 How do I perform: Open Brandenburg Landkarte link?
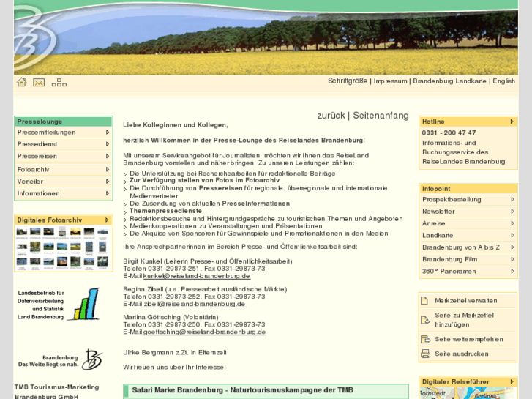pyautogui.click(x=449, y=81)
